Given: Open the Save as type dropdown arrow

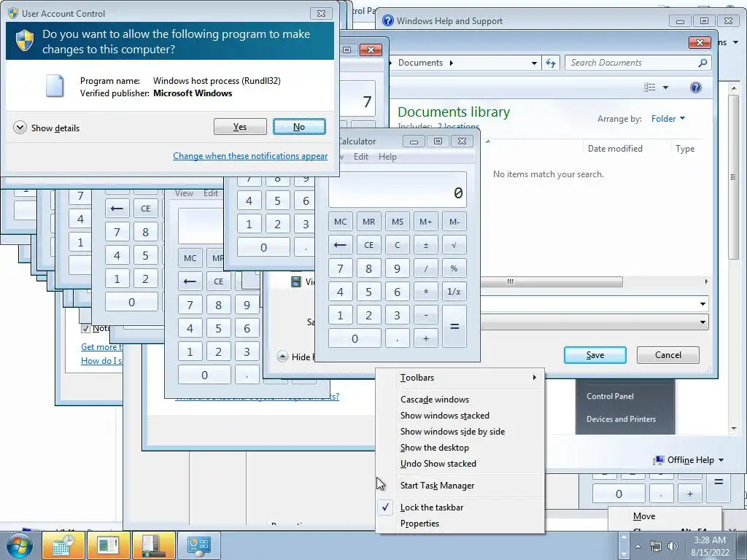Looking at the screenshot, I should point(703,322).
